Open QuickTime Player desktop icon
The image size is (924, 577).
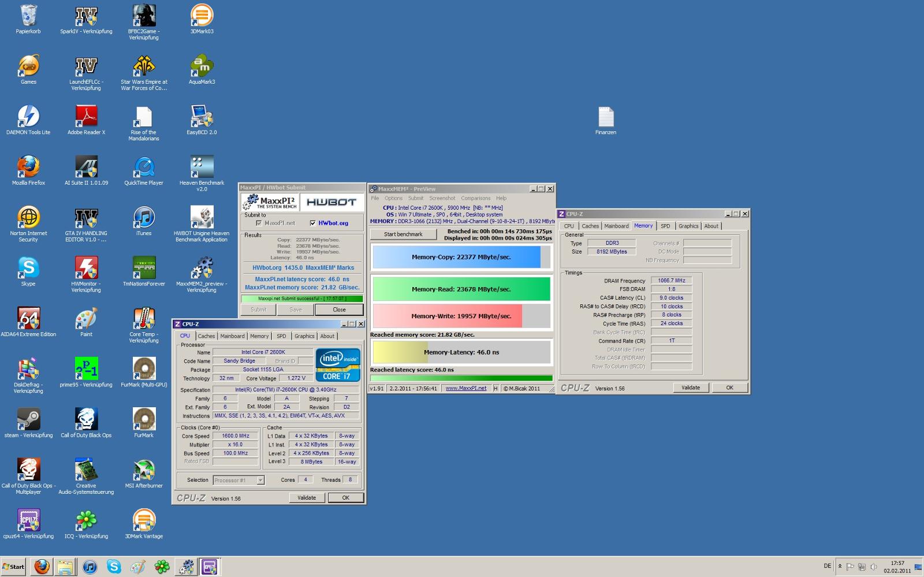click(144, 170)
